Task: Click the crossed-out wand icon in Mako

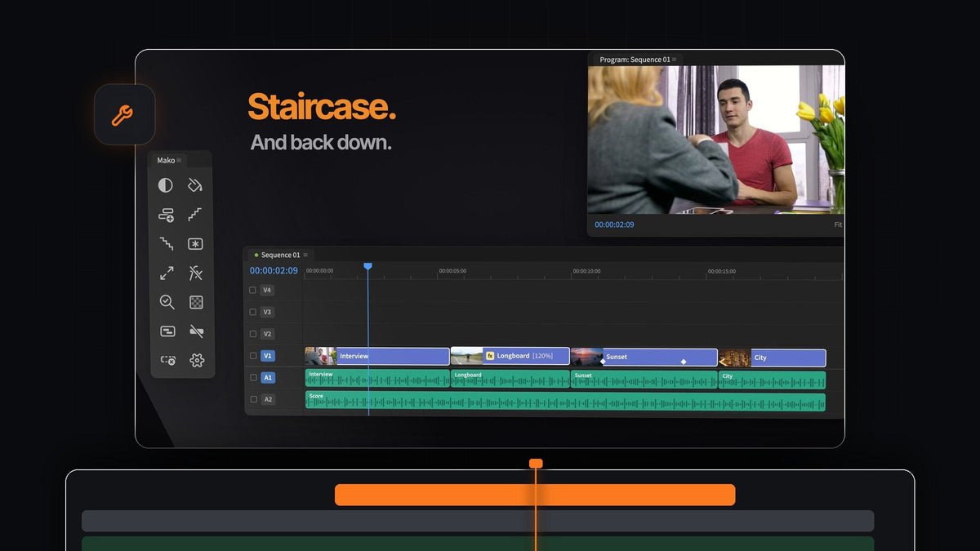Action: 195,273
